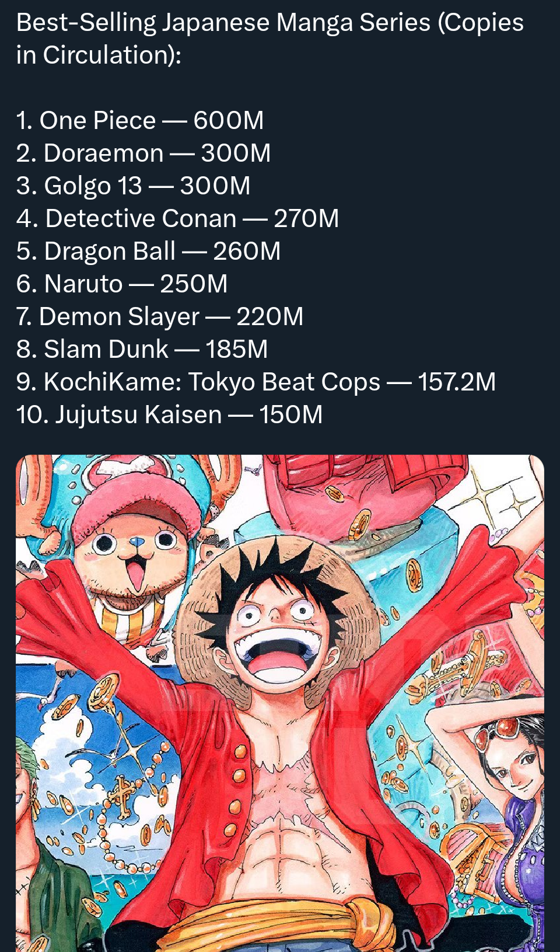Select the Naruto 250M line

122,284
